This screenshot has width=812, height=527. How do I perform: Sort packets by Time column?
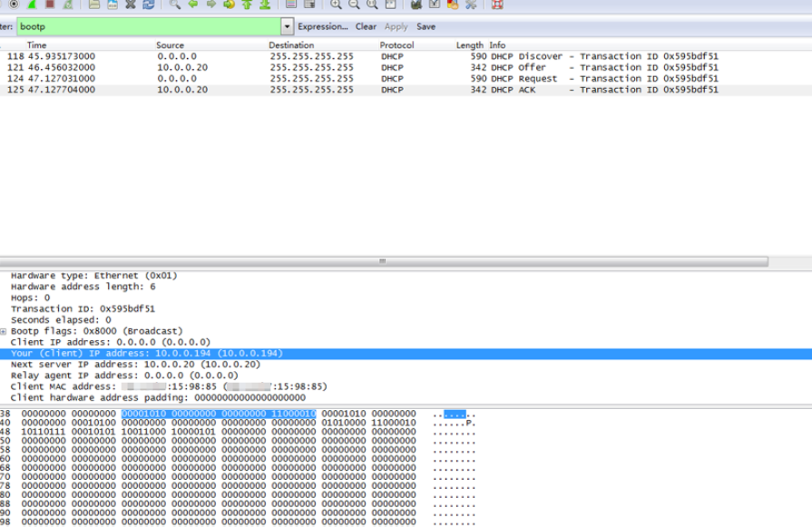pyautogui.click(x=37, y=45)
